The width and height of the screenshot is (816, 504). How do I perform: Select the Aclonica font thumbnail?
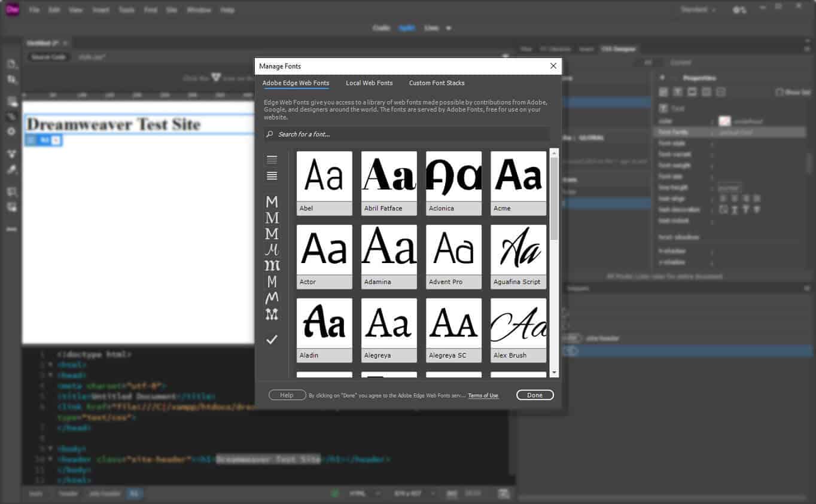pos(453,183)
